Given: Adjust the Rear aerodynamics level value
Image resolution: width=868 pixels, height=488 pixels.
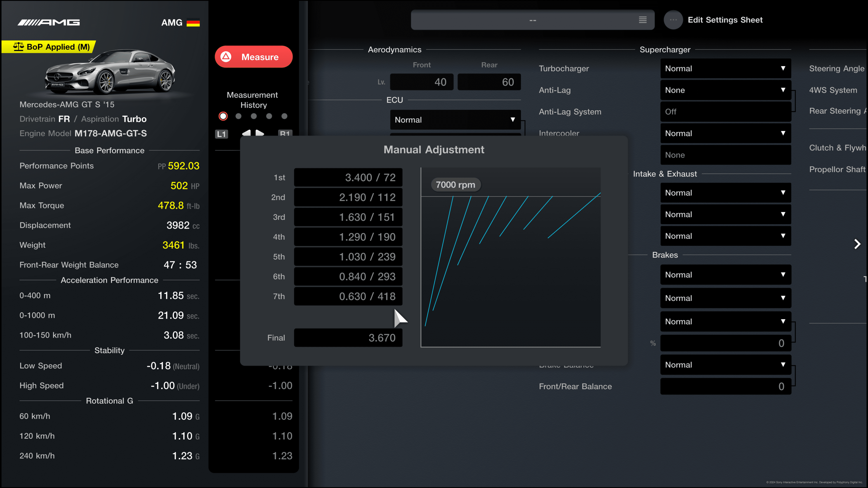Looking at the screenshot, I should click(489, 82).
